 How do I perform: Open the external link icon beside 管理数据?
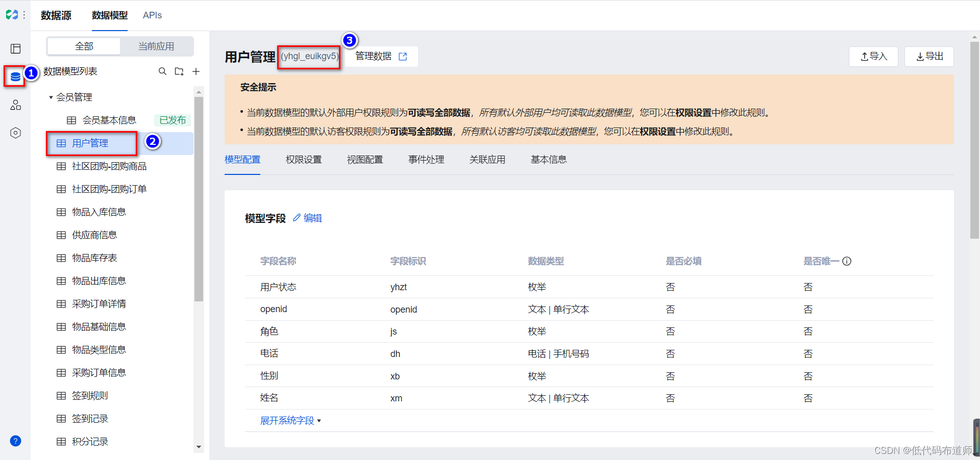tap(403, 57)
